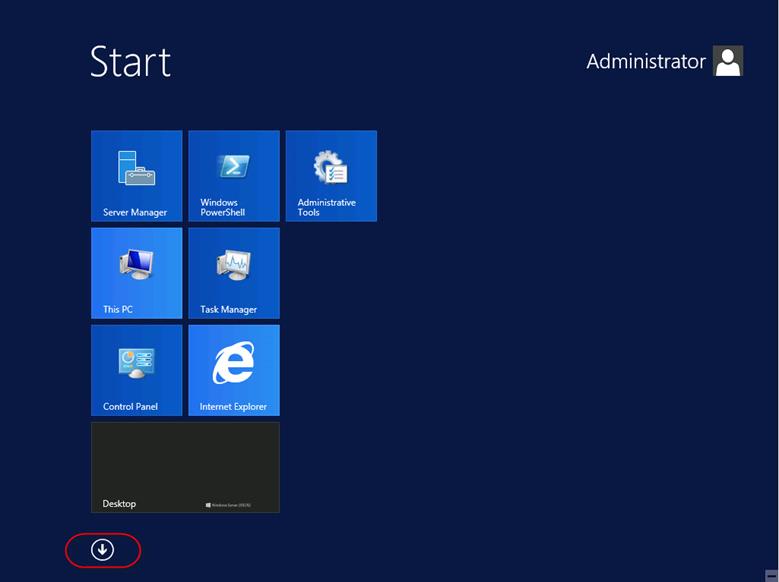Click the Administrator user picture

coord(728,61)
